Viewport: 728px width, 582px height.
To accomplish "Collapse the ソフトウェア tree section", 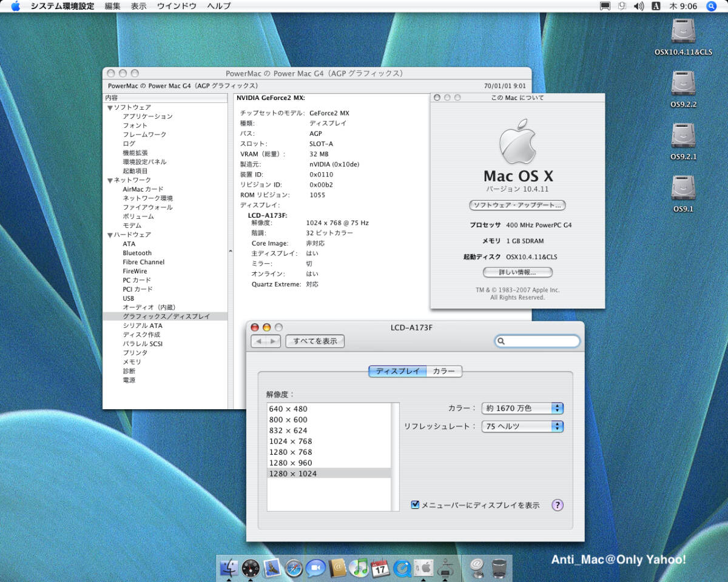I will pos(110,107).
